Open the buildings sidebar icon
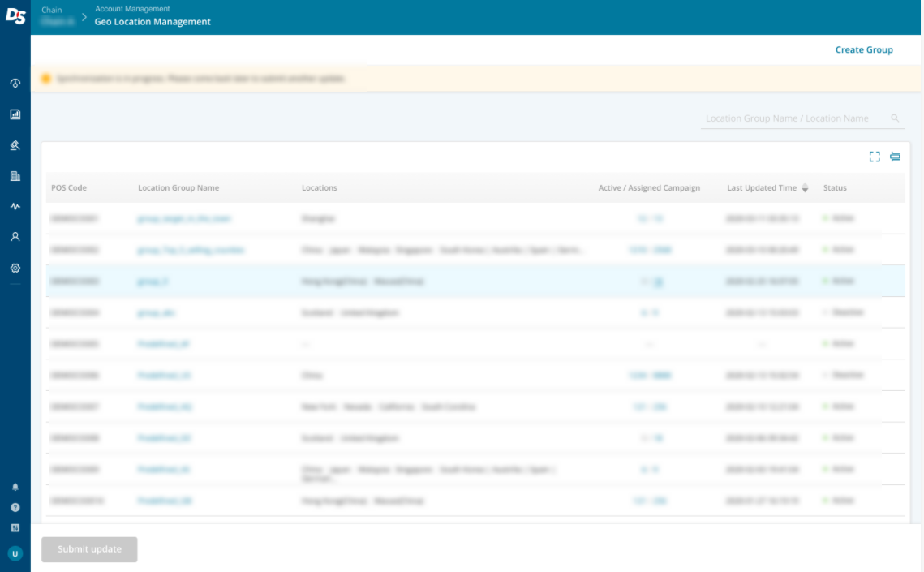Viewport: 924px width, 572px height. click(15, 176)
